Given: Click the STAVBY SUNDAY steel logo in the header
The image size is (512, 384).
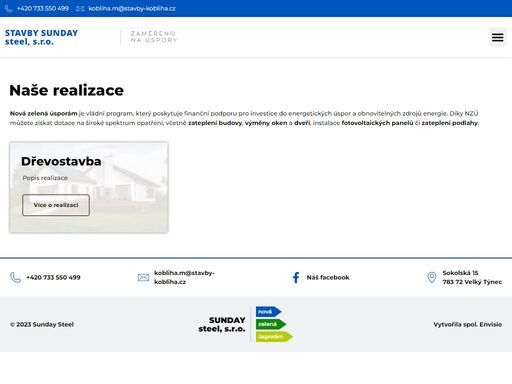Looking at the screenshot, I should tap(41, 37).
